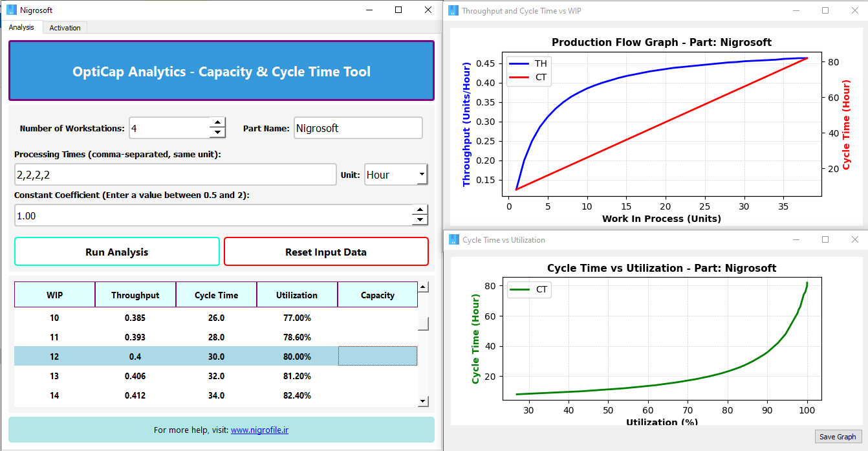Decrement the Constant Coefficient value
This screenshot has width=868, height=451.
(x=420, y=220)
